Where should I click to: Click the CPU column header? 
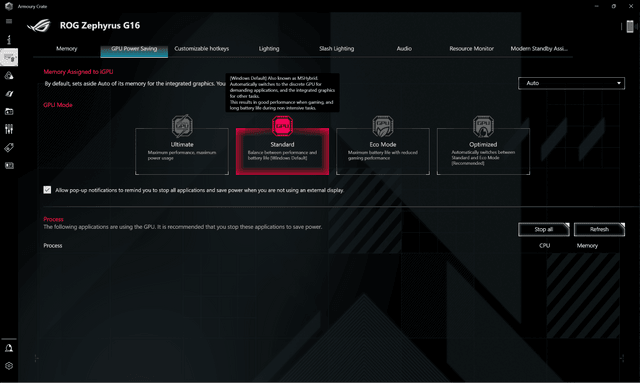[x=544, y=245]
